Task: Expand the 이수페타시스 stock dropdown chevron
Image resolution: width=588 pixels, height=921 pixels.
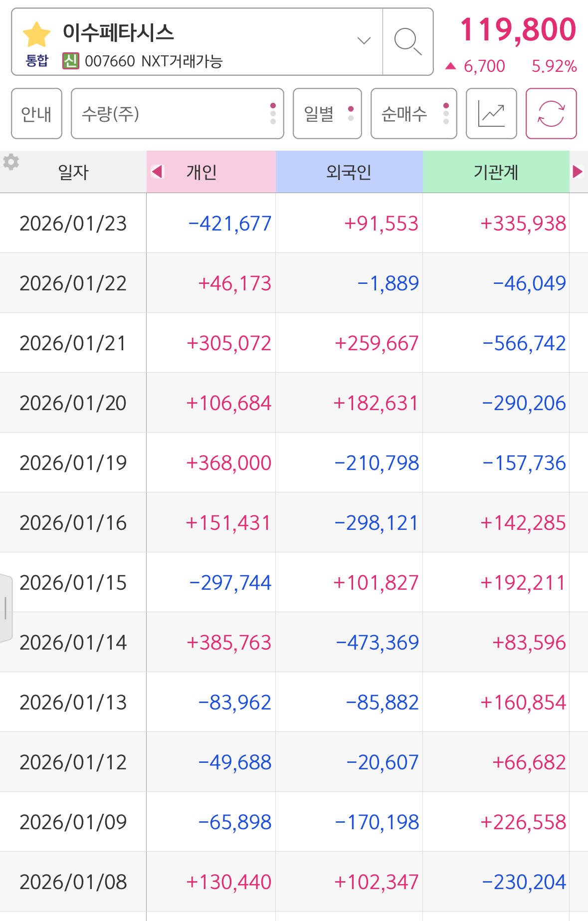Action: [364, 41]
